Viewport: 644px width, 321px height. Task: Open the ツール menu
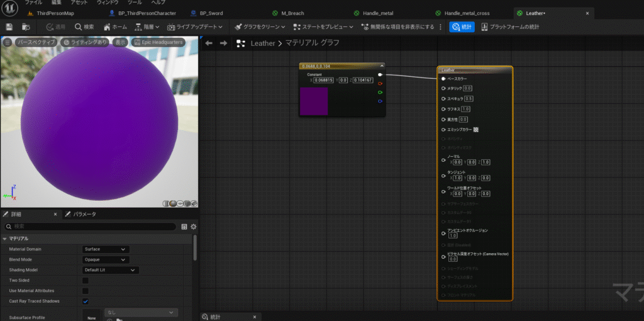(x=135, y=3)
